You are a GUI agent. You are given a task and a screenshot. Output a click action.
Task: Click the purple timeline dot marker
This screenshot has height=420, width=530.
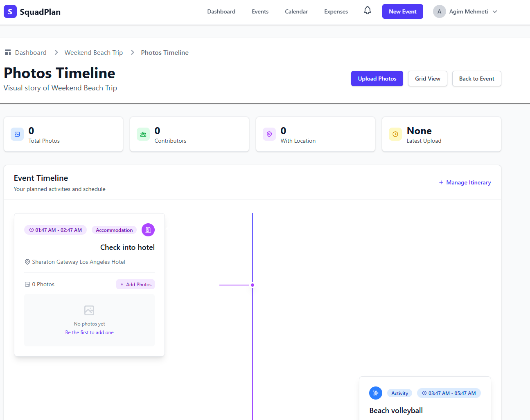253,285
